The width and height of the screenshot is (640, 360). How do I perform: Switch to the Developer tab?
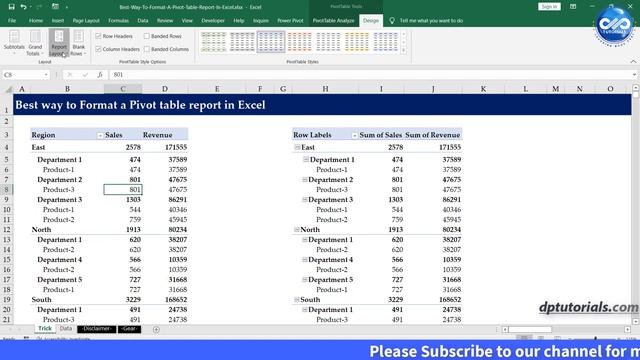pyautogui.click(x=213, y=20)
